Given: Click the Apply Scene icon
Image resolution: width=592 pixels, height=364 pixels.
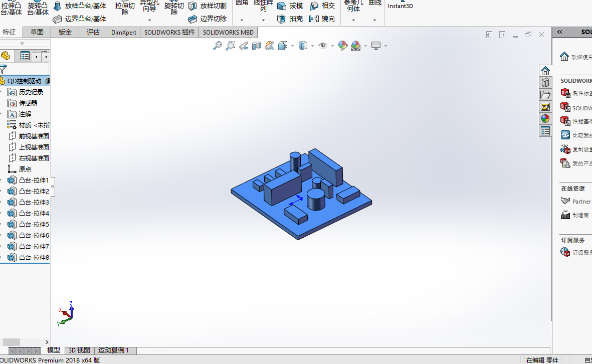Looking at the screenshot, I should (x=356, y=46).
